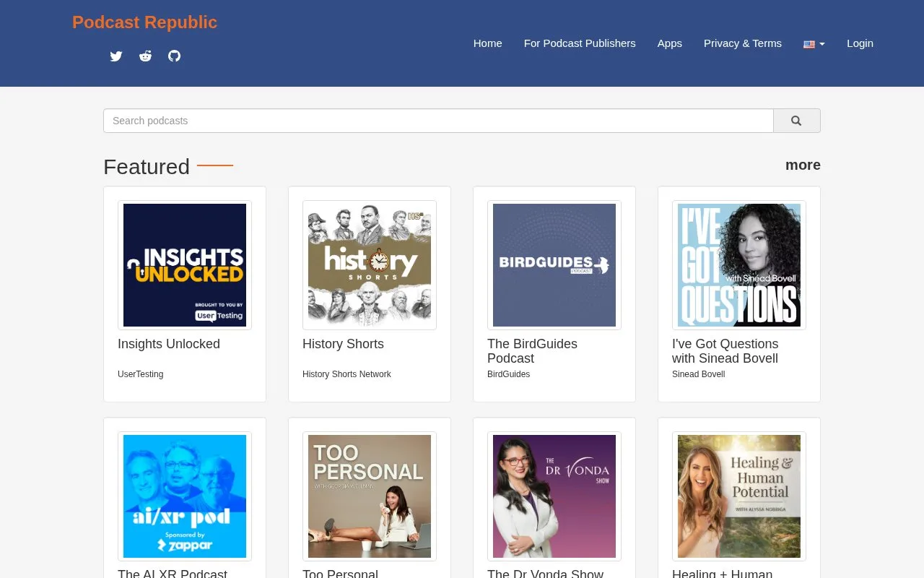This screenshot has width=924, height=578.
Task: Open History Shorts cover art
Action: 370,265
